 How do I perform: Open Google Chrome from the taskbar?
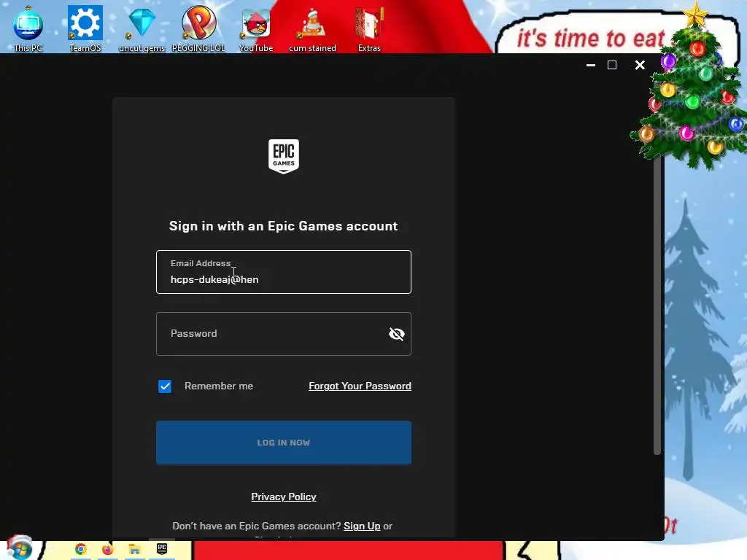point(80,549)
